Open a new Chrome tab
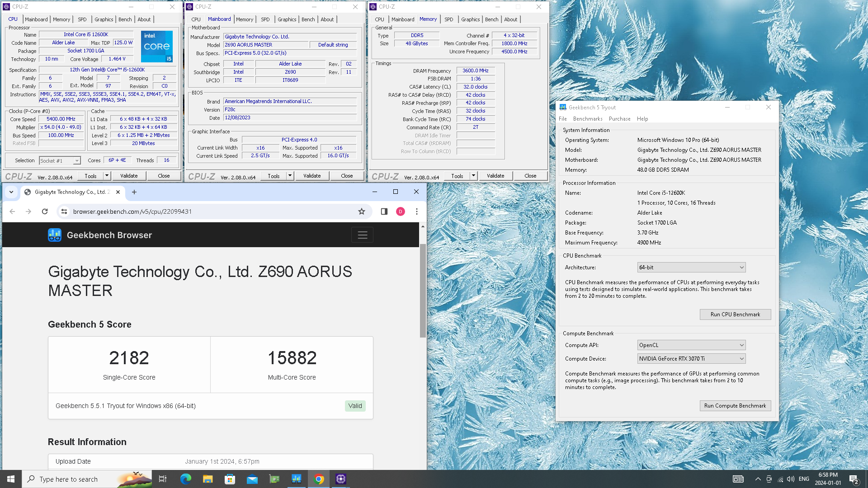 pos(134,192)
